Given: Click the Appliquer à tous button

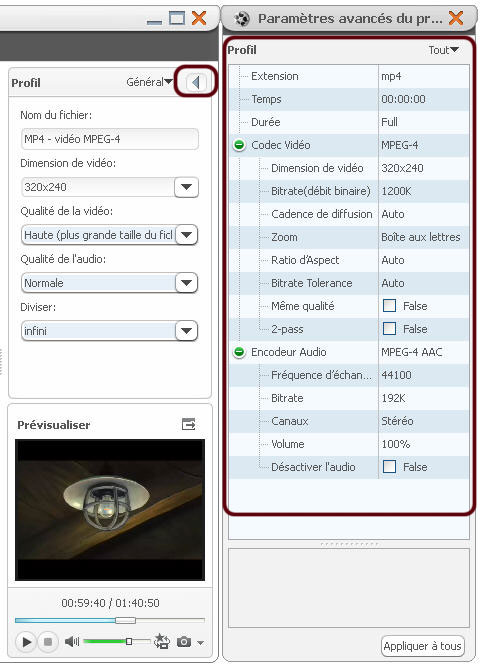Looking at the screenshot, I should (422, 646).
